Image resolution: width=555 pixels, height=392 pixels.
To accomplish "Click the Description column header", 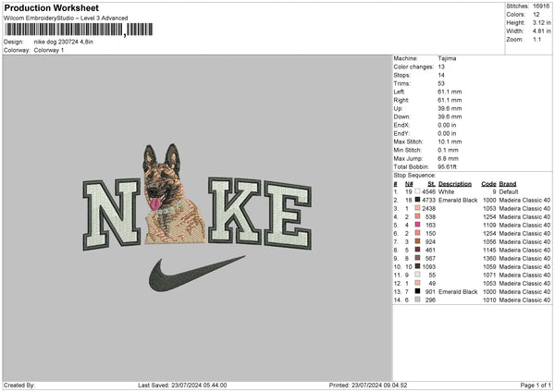I will [455, 183].
